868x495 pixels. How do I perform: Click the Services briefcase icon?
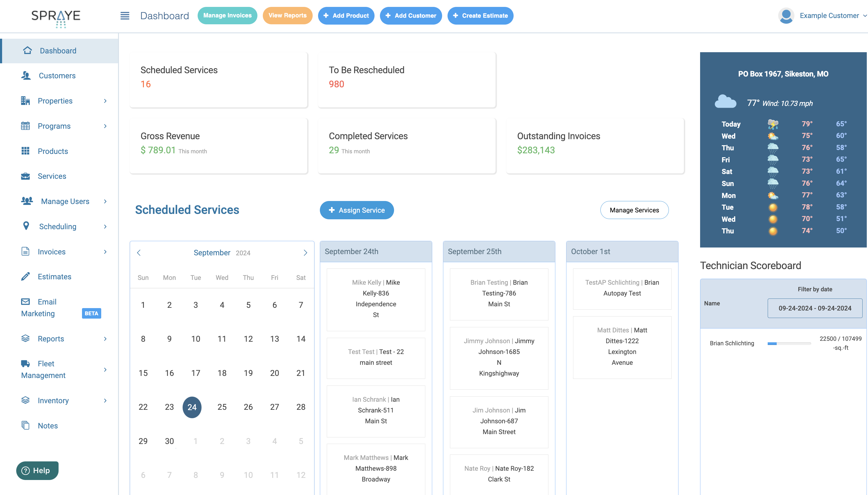(26, 176)
